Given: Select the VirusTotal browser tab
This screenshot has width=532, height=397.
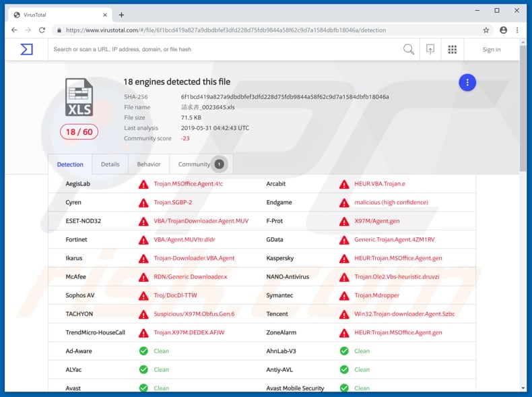Looking at the screenshot, I should [x=61, y=15].
